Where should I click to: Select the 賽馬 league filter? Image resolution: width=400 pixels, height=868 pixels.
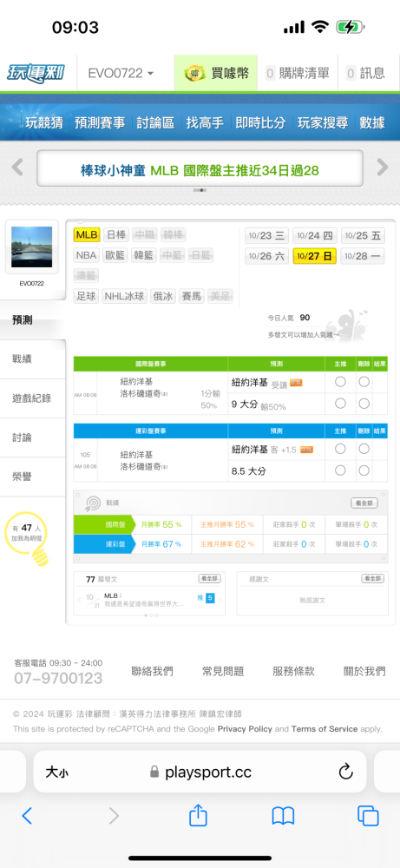pyautogui.click(x=193, y=296)
